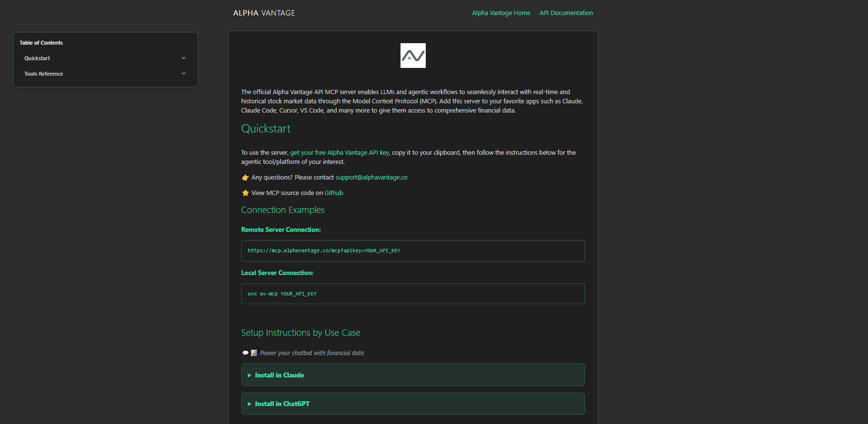
Task: Click the uvx av-mcp local command block
Action: pos(413,294)
